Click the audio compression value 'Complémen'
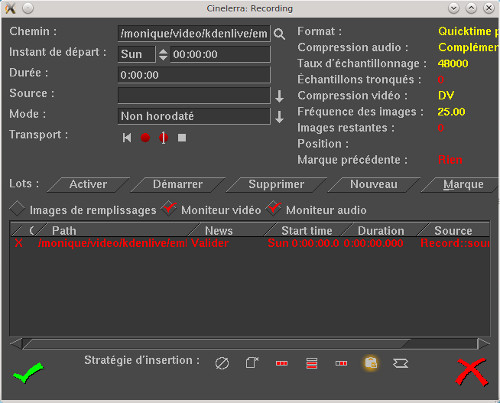 [x=468, y=47]
